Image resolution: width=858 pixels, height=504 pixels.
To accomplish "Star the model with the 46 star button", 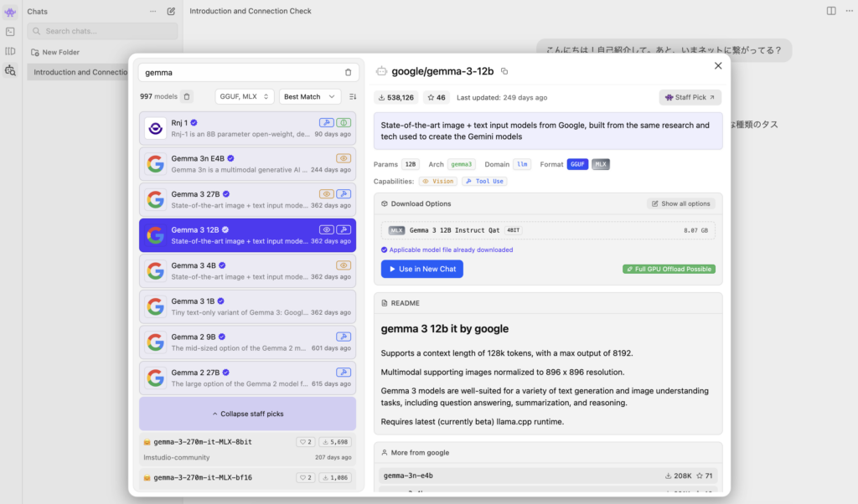I will pos(436,97).
